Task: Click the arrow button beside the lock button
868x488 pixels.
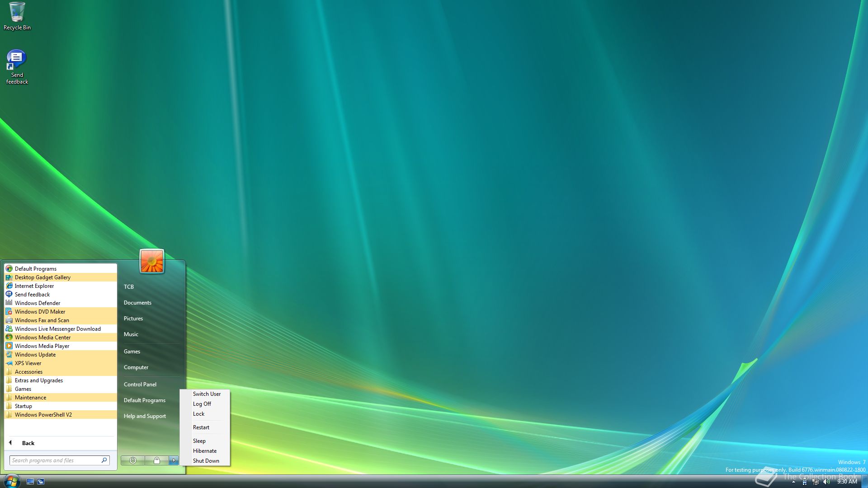Action: [174, 460]
